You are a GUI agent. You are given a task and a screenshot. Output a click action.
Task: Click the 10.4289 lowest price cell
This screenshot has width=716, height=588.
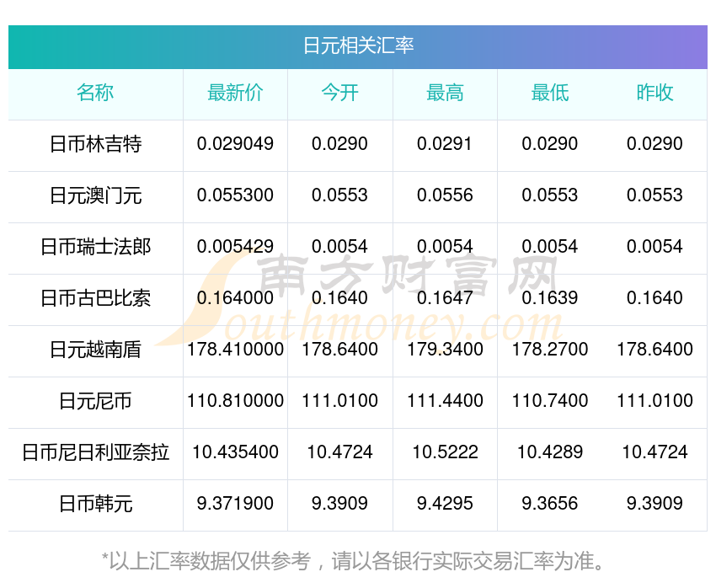tap(550, 452)
